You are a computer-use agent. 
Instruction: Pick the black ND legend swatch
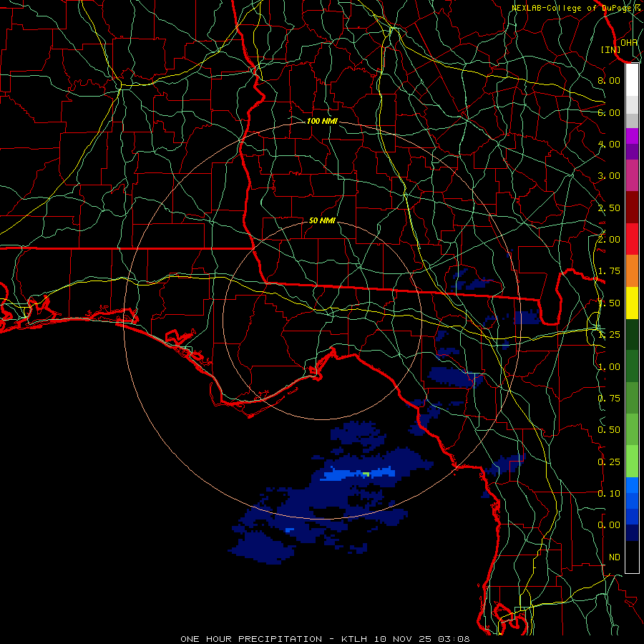(632, 557)
